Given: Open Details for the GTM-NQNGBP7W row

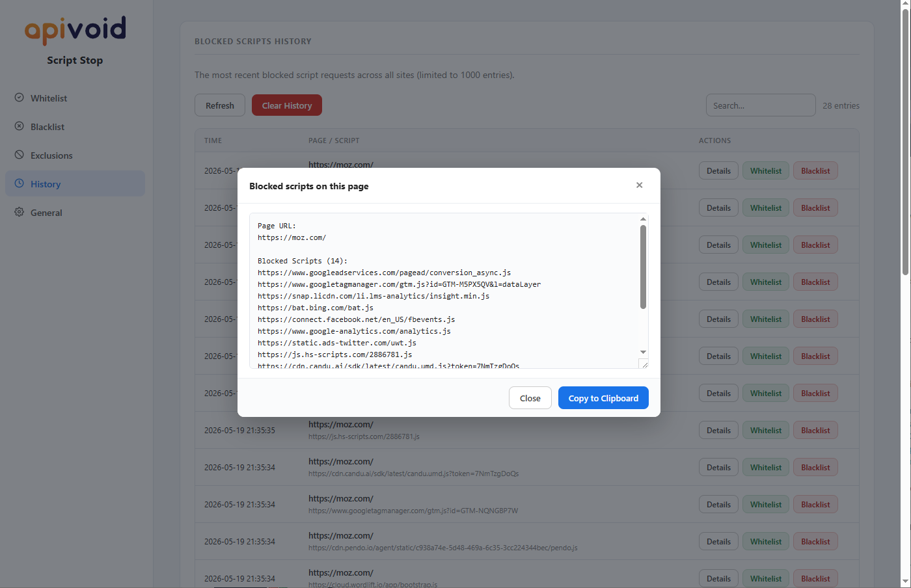Looking at the screenshot, I should 718,505.
